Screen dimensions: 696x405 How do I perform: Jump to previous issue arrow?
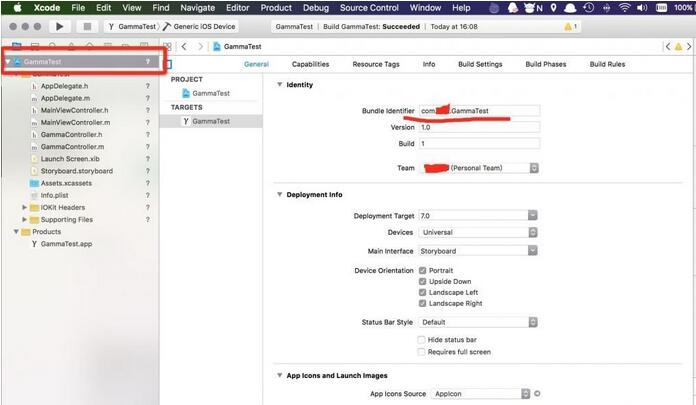(667, 46)
